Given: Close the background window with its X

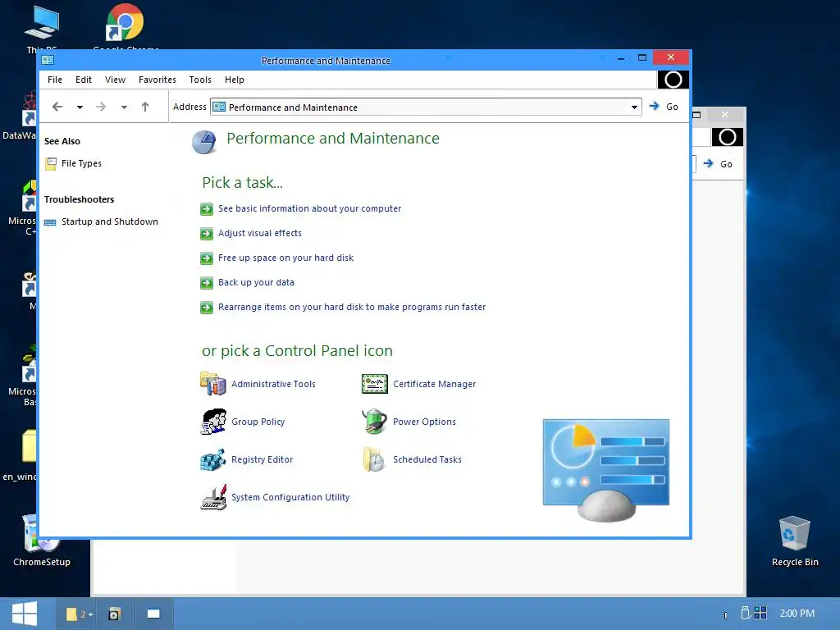Looking at the screenshot, I should (725, 115).
